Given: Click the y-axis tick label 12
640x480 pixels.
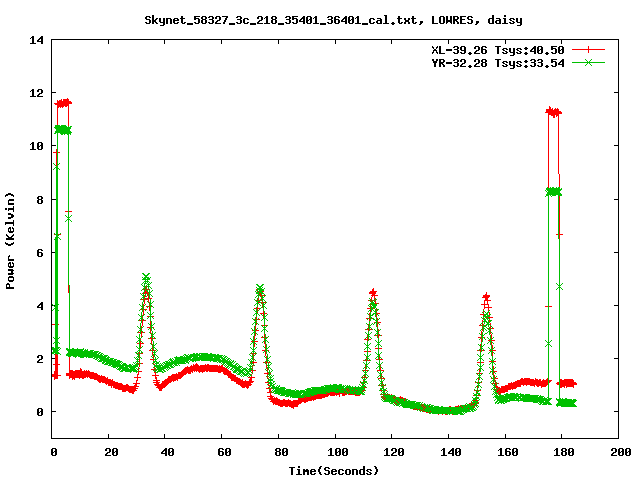Looking at the screenshot, I should 37,93.
